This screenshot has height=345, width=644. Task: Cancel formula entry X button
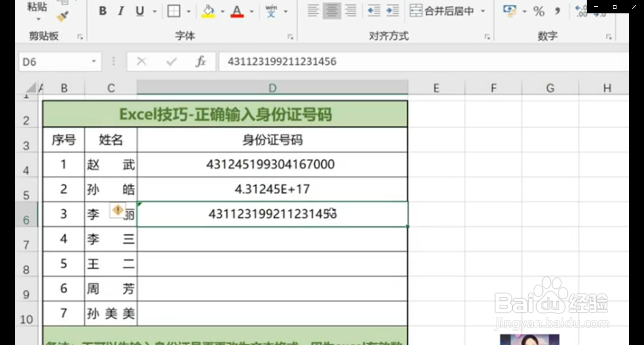click(142, 61)
